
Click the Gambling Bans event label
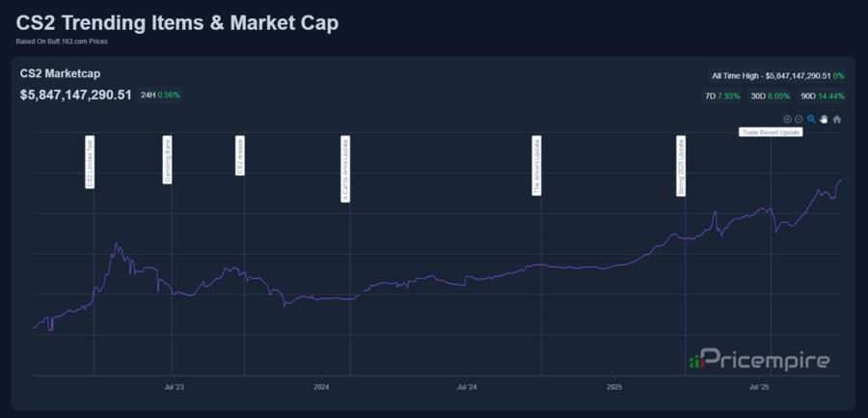pos(167,160)
